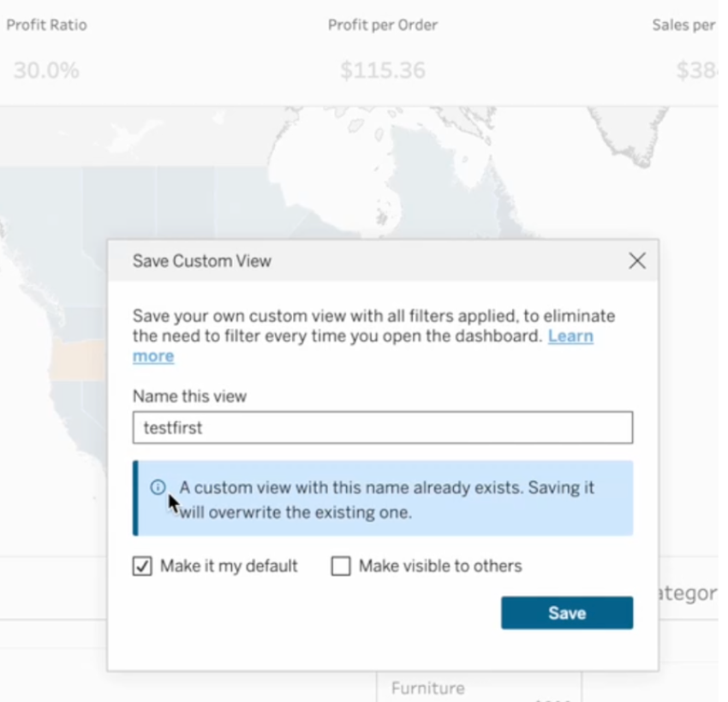Click the checked box next to Make it my default
Screen dimensions: 728x702
[x=141, y=566]
